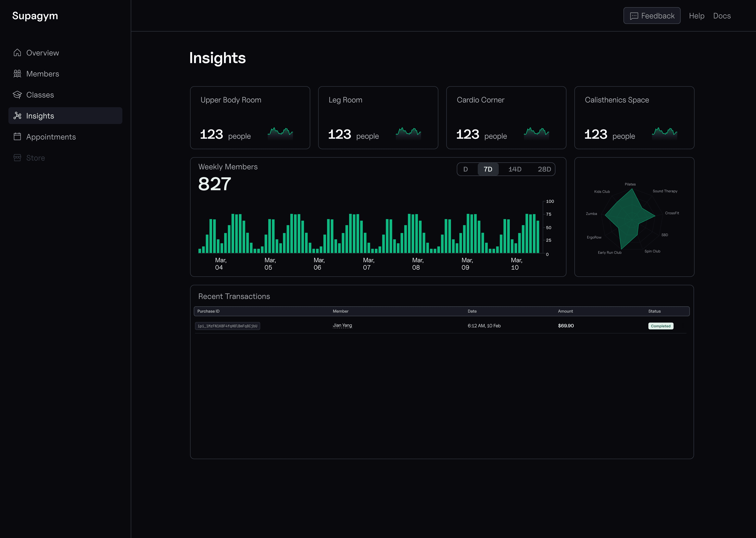This screenshot has height=538, width=756.
Task: Click the Date column header
Action: point(472,311)
